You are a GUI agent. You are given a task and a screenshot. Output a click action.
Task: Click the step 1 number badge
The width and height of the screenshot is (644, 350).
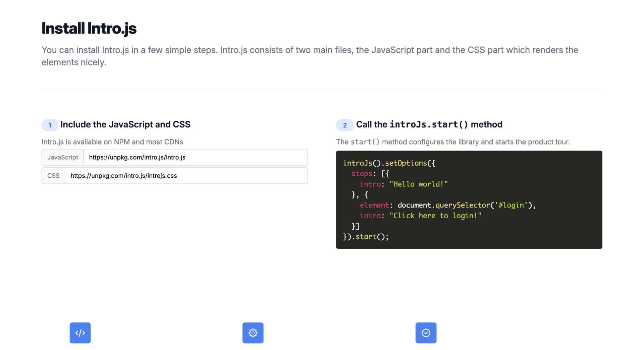coord(50,125)
